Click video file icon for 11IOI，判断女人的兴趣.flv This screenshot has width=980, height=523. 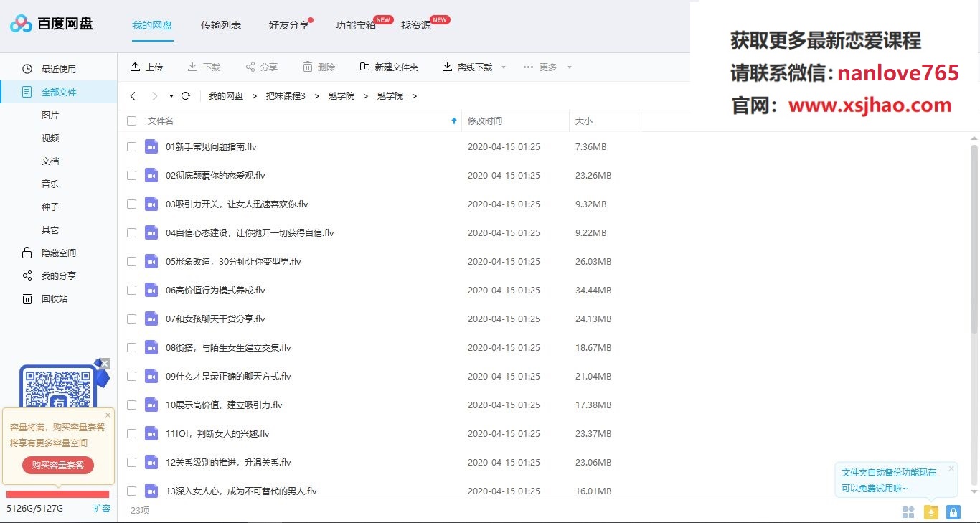click(151, 433)
